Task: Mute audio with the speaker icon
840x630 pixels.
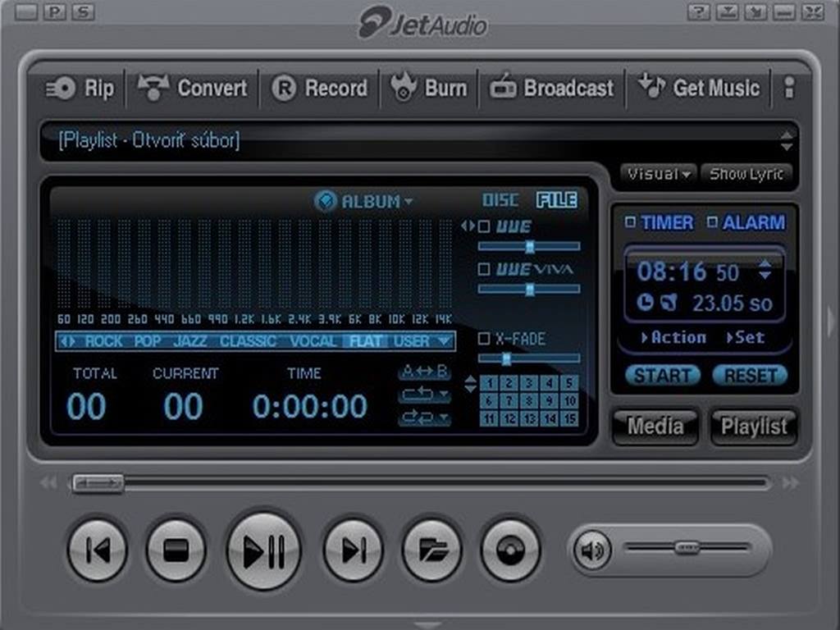Action: [592, 550]
